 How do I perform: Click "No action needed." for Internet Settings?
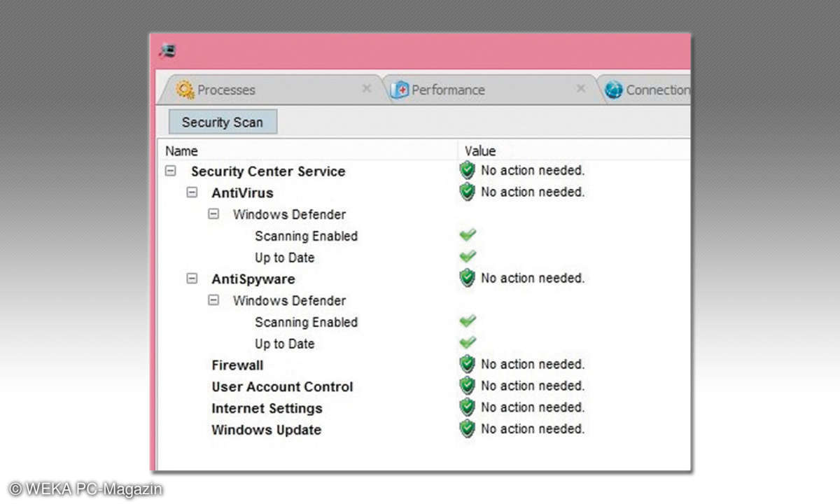tap(533, 407)
